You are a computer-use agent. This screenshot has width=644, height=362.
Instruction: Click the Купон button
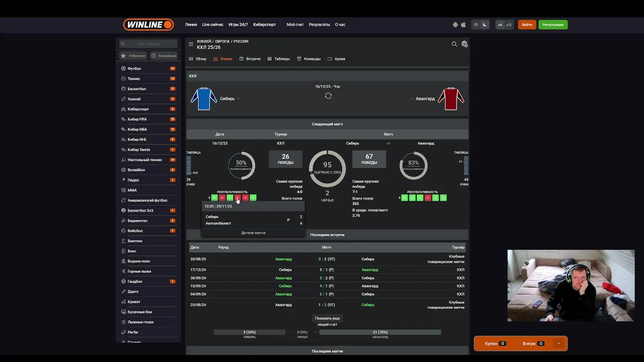coord(496,343)
